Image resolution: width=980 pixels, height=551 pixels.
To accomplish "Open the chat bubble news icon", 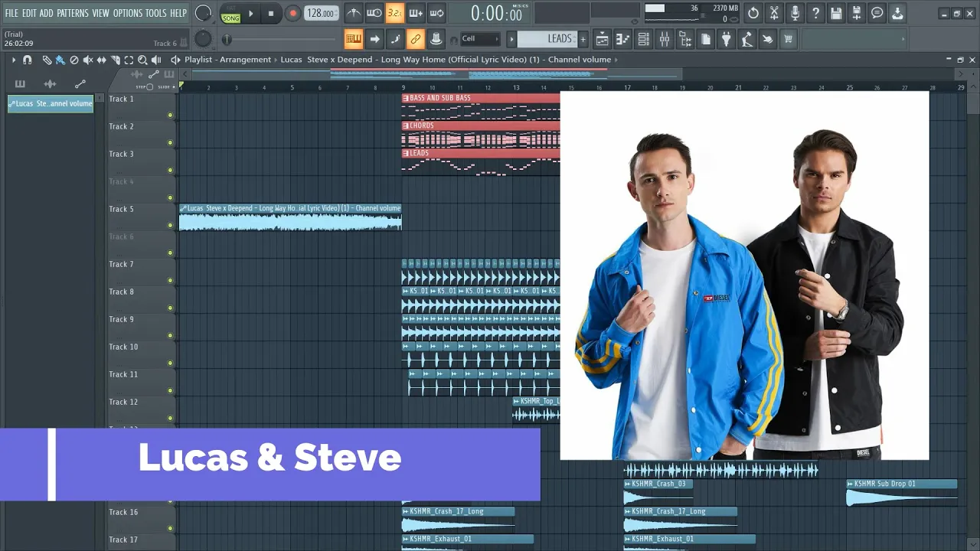I will (x=877, y=13).
